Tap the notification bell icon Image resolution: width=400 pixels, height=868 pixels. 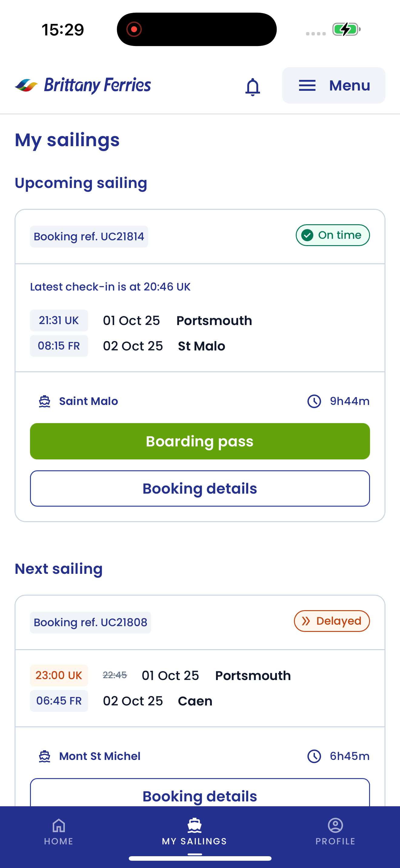pos(253,86)
